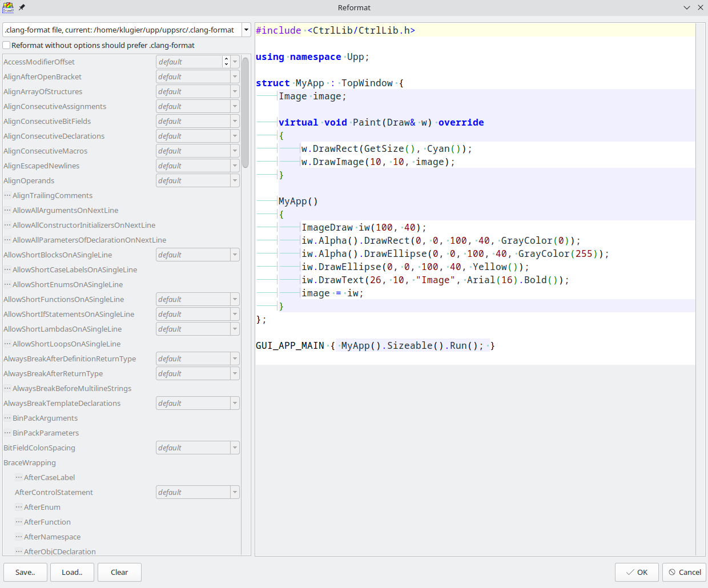The image size is (708, 588).
Task: Toggle the AlignTrailingComments tri-state box
Action: coord(7,195)
